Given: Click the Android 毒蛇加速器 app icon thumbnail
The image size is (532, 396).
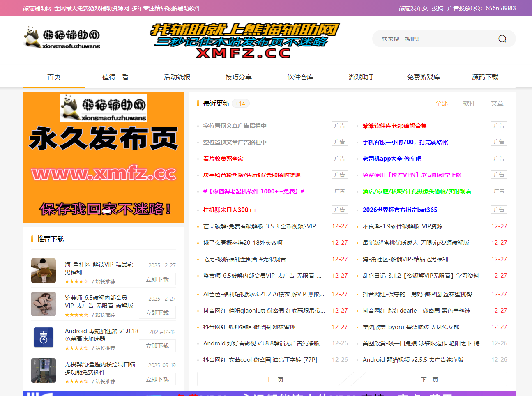Looking at the screenshot, I should pyautogui.click(x=44, y=337).
